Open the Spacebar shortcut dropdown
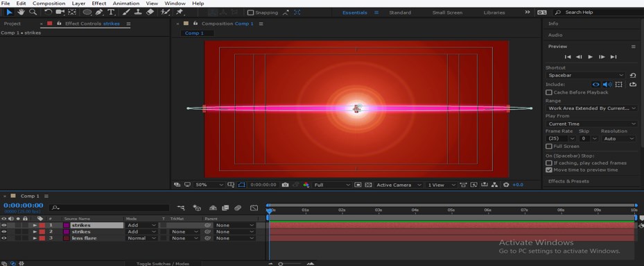644x266 pixels. pyautogui.click(x=586, y=75)
